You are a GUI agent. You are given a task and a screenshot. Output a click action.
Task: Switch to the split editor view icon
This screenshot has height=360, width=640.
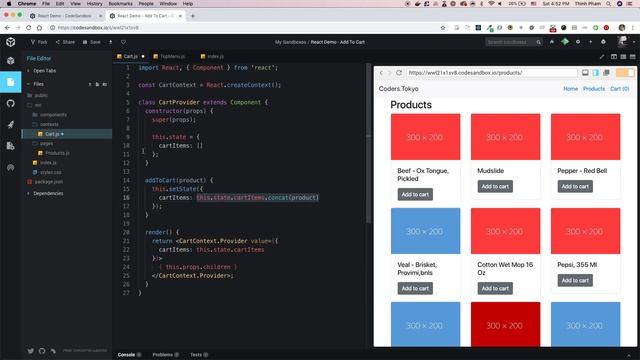pyautogui.click(x=614, y=56)
